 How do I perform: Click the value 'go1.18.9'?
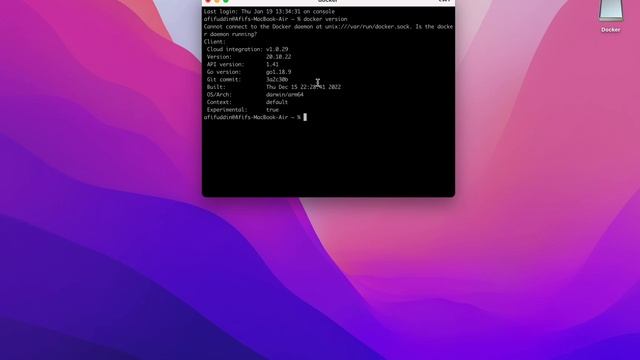tap(279, 72)
